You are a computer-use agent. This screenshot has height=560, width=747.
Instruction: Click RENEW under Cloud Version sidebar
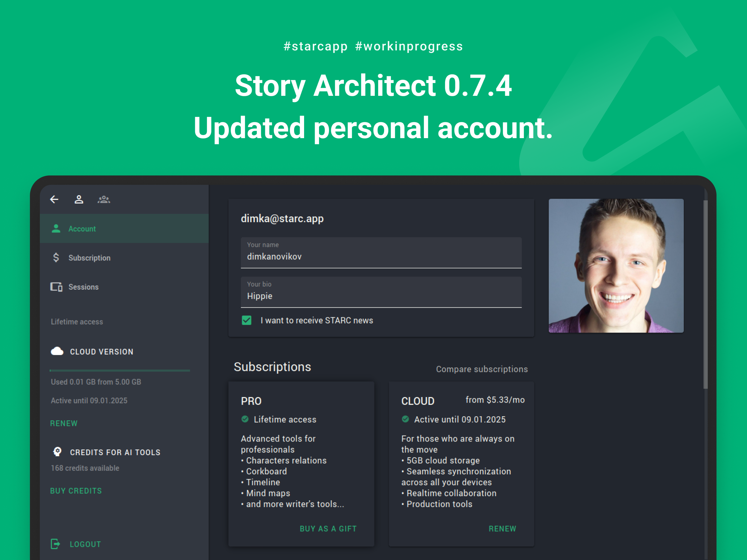[x=64, y=423]
